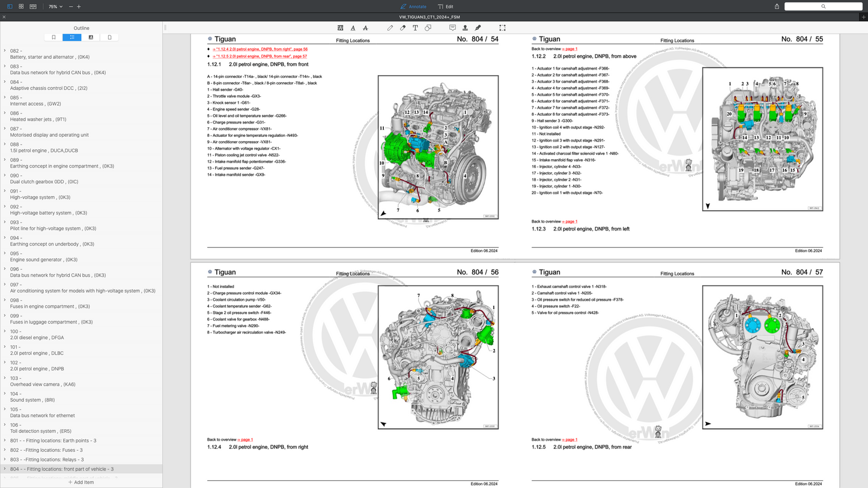The image size is (868, 488).
Task: Open the page thumbnails grid view
Action: (x=21, y=7)
